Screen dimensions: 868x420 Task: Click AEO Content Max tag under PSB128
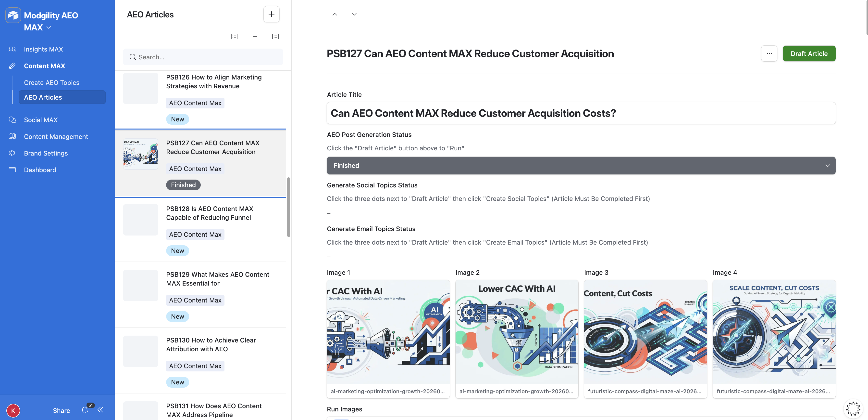pos(195,235)
